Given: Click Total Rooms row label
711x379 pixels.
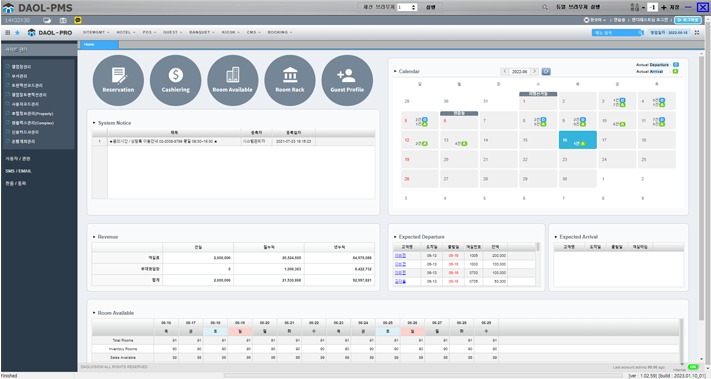Looking at the screenshot, I should 122,340.
